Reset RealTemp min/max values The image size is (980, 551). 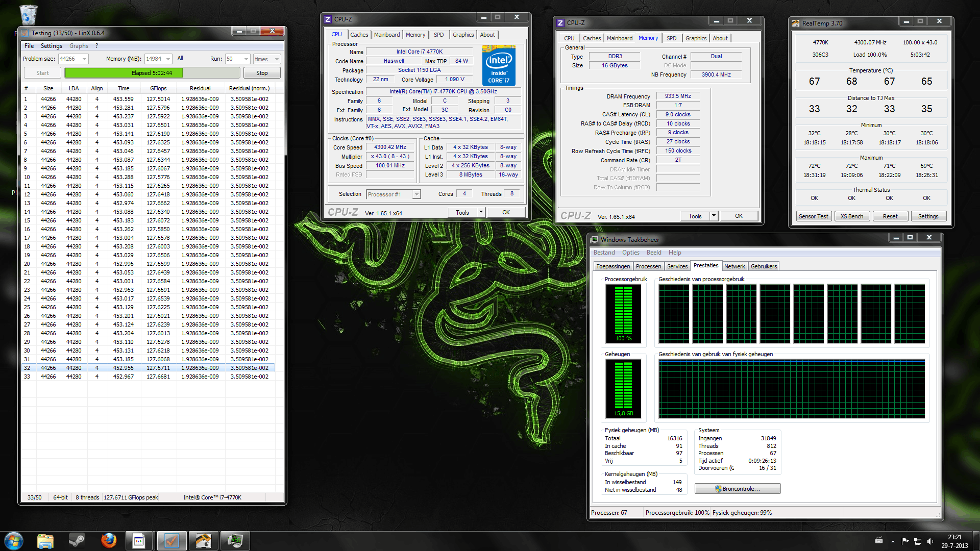(890, 216)
